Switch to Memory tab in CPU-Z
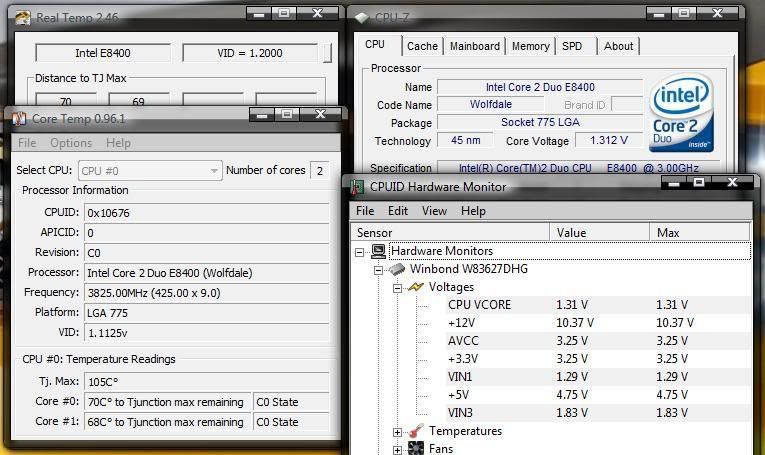765x455 pixels. (x=530, y=46)
